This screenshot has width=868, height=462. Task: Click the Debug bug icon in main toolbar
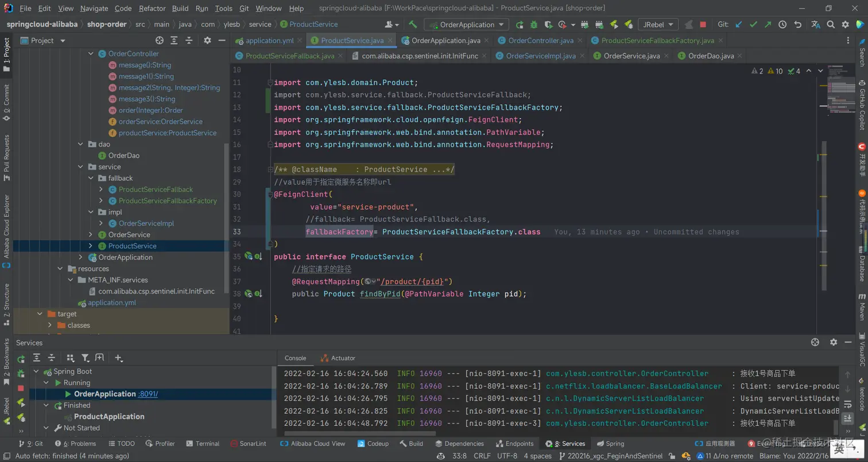point(534,25)
